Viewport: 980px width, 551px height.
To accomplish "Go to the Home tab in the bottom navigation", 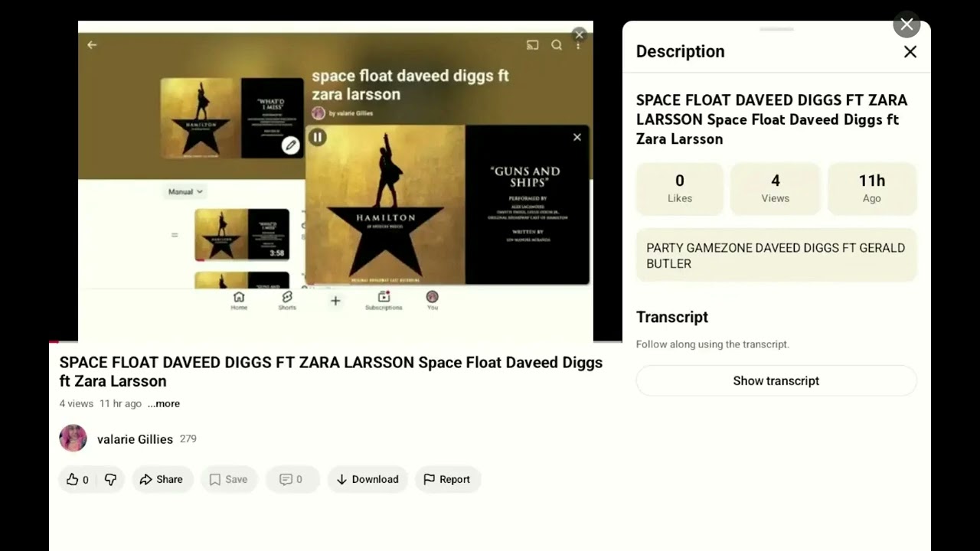I will pyautogui.click(x=239, y=300).
